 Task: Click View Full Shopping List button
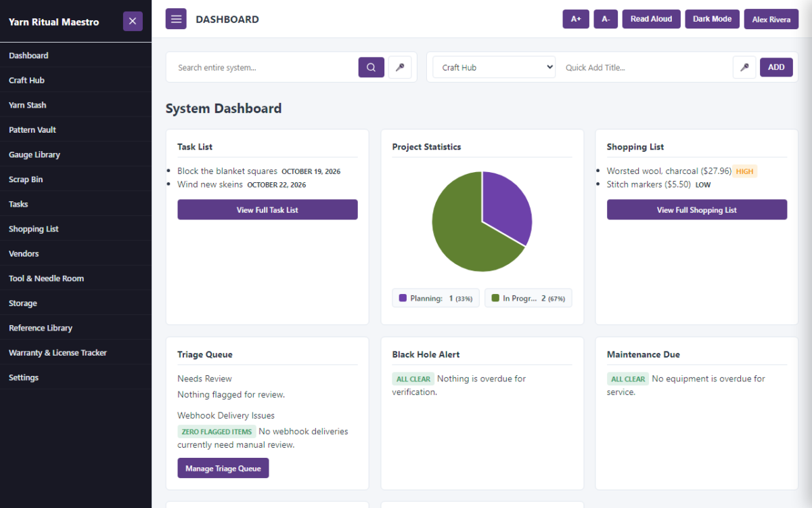pos(697,210)
